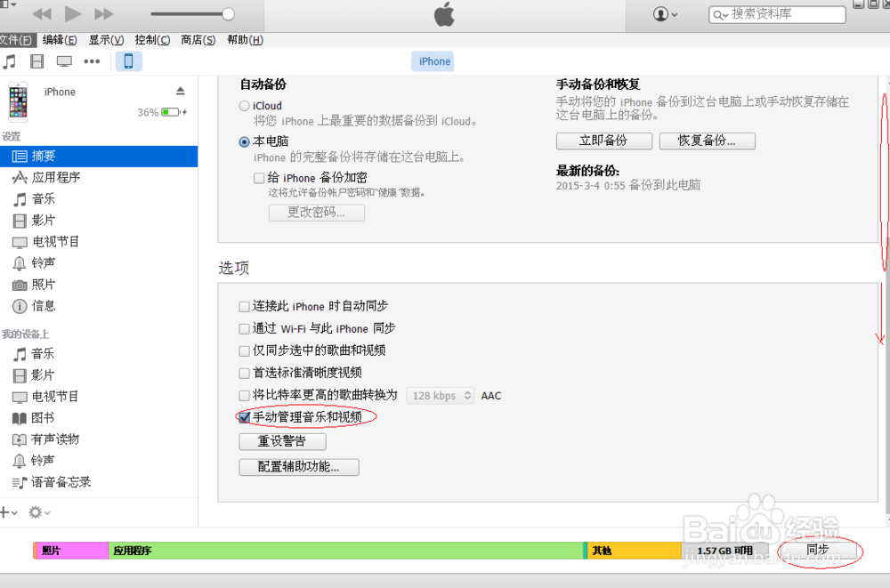Switch to the TV shows library icon
890x588 pixels.
click(x=64, y=61)
